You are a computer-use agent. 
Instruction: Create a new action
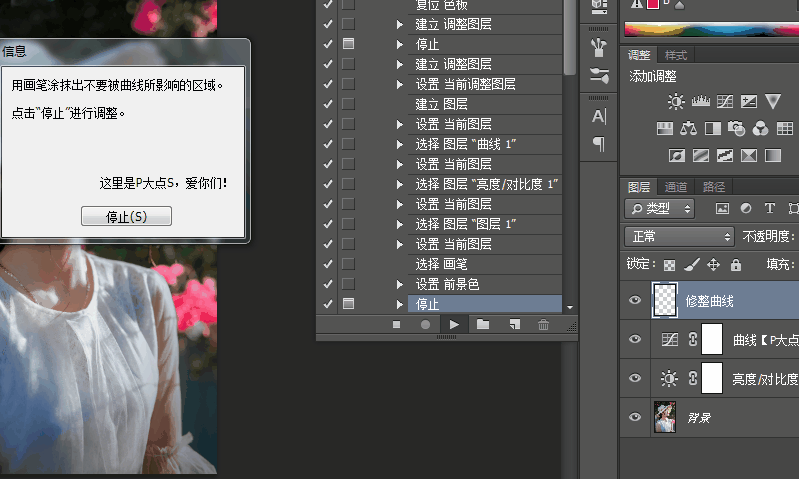pos(515,324)
